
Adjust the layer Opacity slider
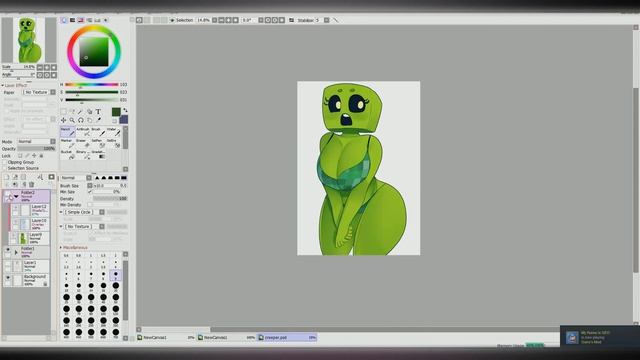37,149
